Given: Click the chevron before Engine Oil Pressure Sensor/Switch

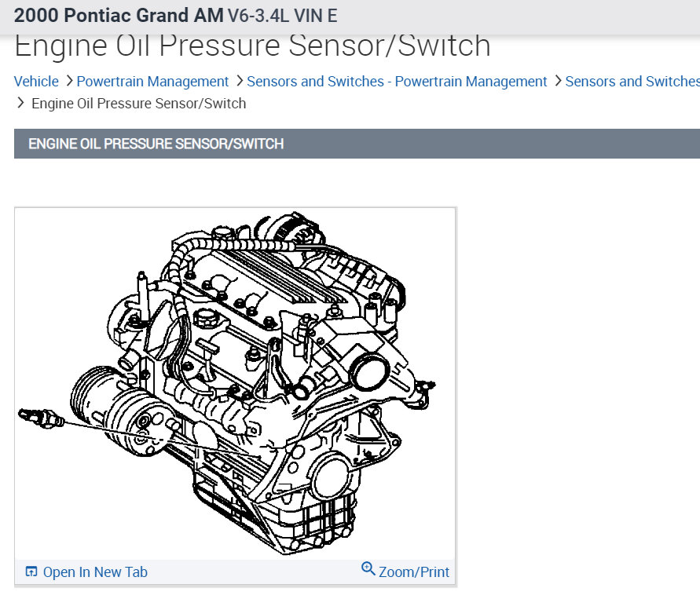Looking at the screenshot, I should click(20, 103).
